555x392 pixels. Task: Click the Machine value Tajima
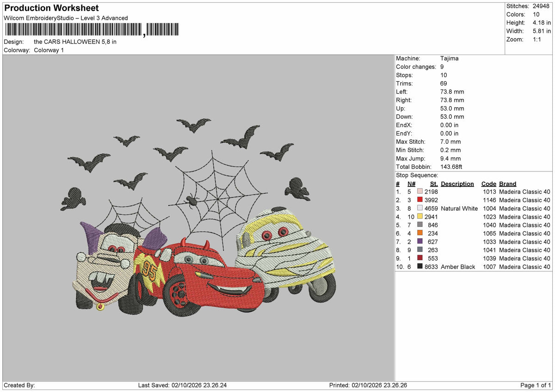(x=450, y=59)
